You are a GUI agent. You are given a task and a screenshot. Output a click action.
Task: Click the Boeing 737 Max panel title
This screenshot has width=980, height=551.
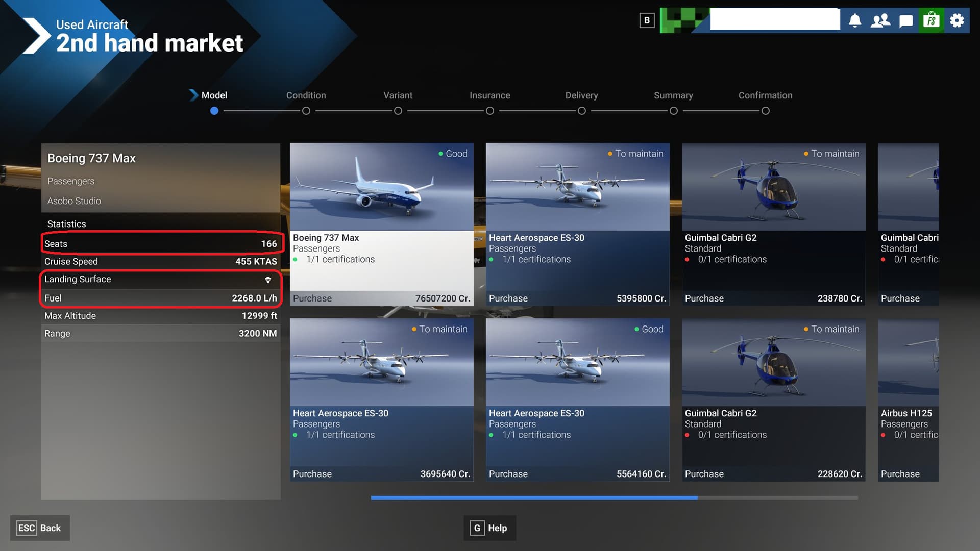coord(91,158)
